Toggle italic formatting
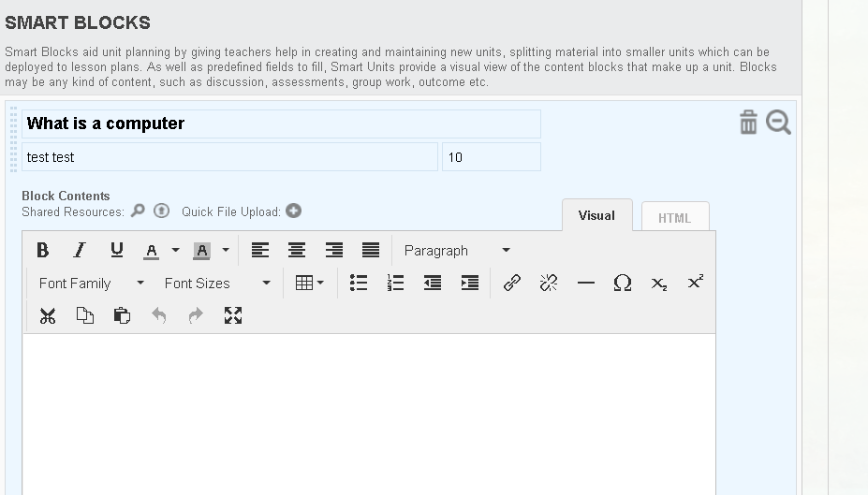 point(80,251)
